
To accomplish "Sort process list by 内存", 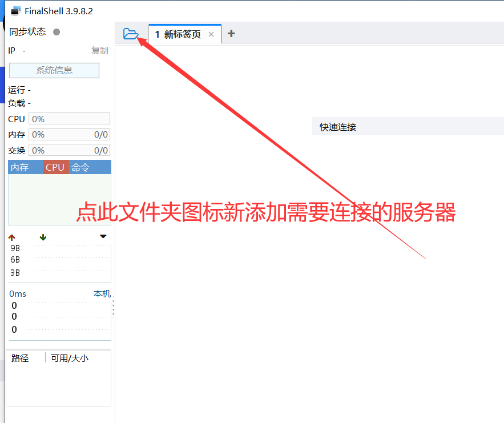I will [x=20, y=167].
